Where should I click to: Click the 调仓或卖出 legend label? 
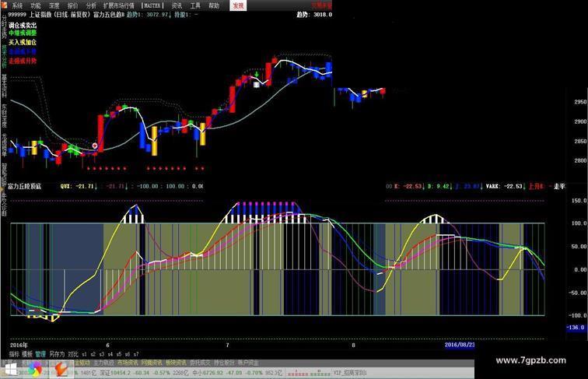click(23, 25)
